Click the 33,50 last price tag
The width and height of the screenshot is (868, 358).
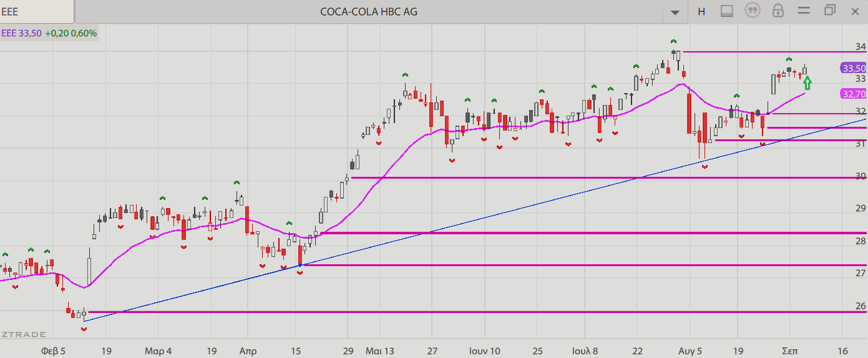point(854,68)
